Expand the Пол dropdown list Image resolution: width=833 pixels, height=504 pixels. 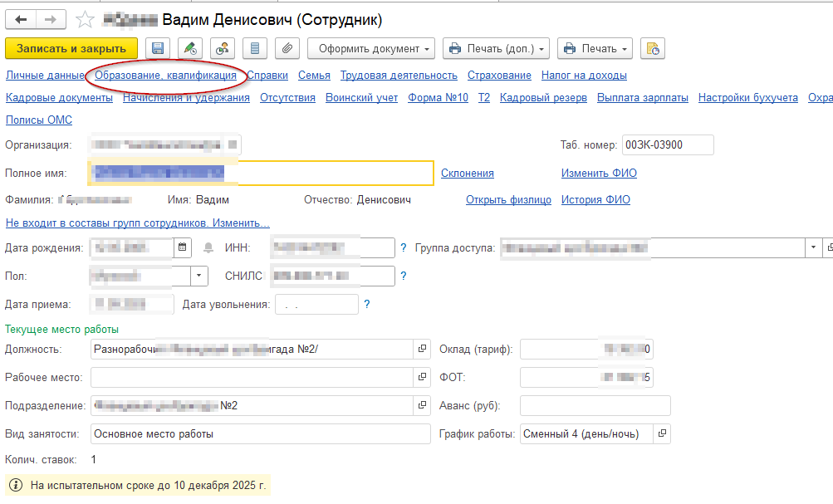coord(200,276)
